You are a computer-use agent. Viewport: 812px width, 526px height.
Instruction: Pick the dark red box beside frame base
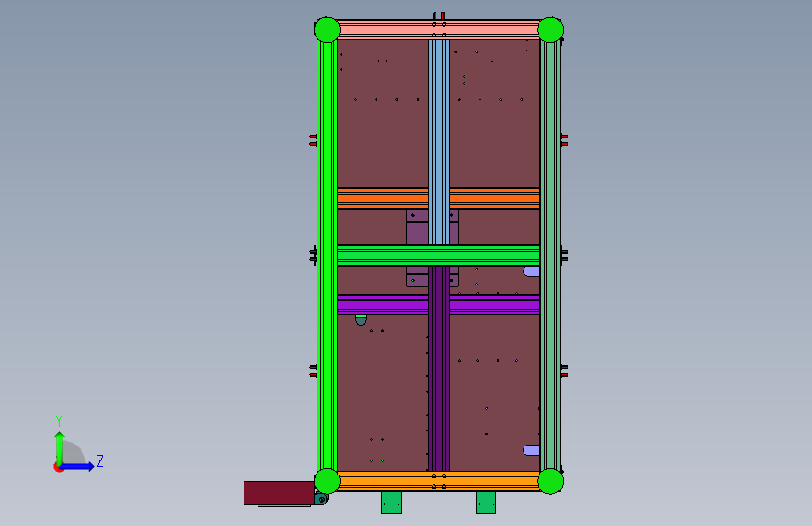278,493
